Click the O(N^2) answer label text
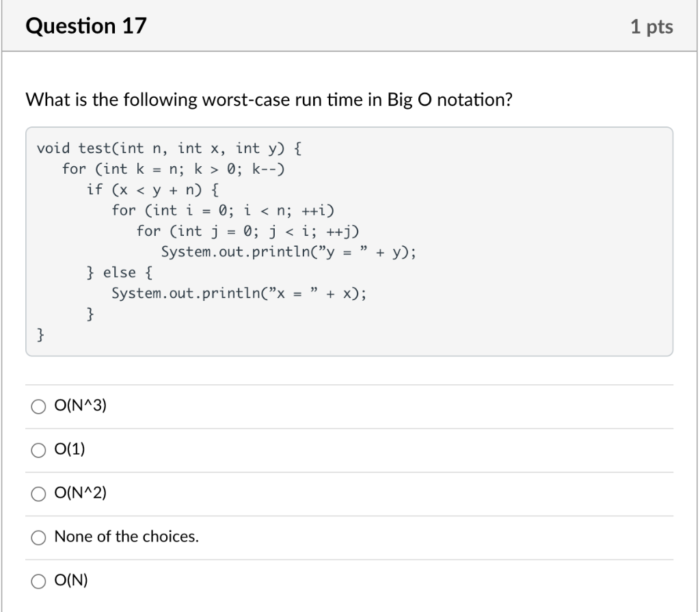The width and height of the screenshot is (700, 612). (81, 493)
